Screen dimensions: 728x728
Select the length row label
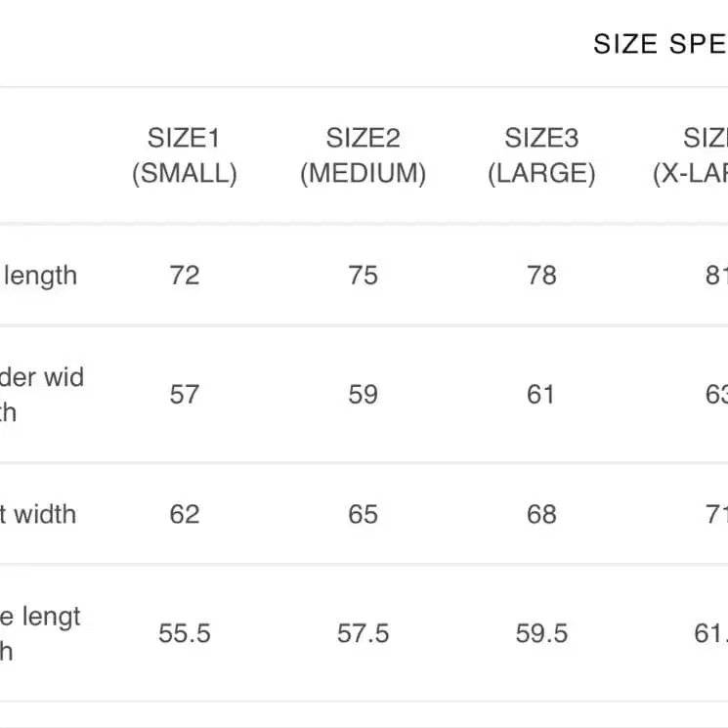click(x=39, y=276)
